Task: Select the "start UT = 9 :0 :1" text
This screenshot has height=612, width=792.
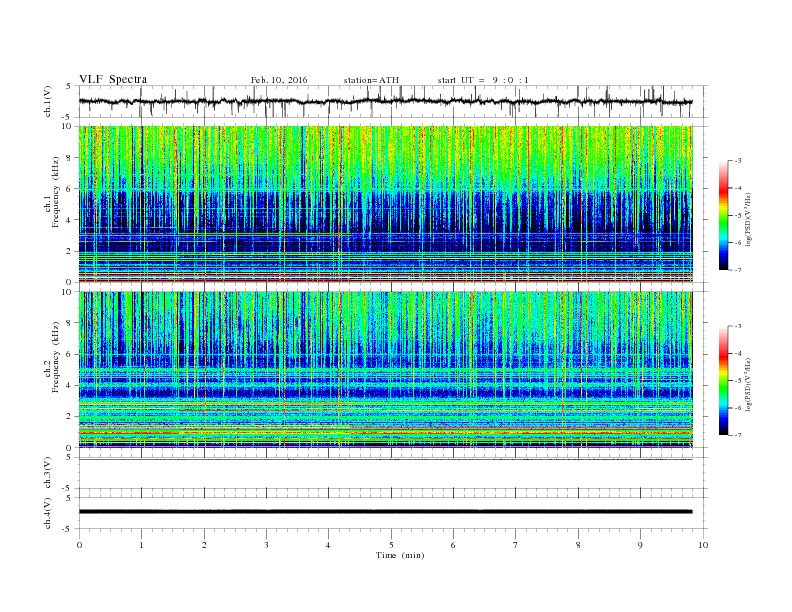Action: [x=483, y=80]
